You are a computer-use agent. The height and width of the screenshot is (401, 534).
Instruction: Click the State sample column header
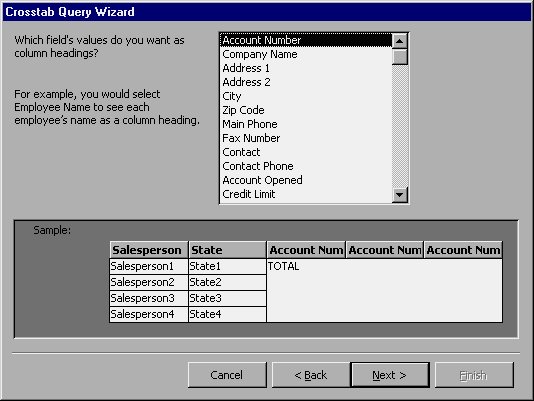[x=227, y=250]
